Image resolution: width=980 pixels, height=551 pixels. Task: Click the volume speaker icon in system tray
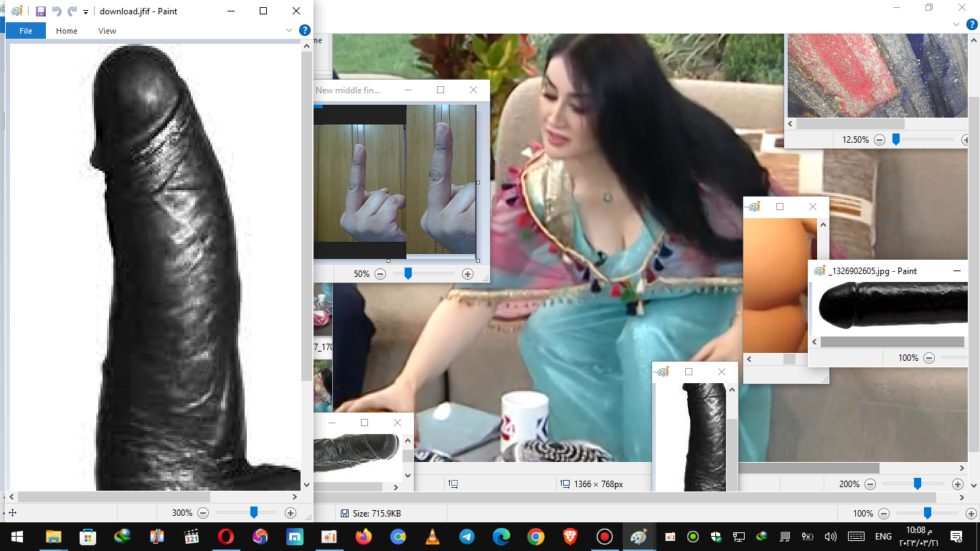(831, 537)
